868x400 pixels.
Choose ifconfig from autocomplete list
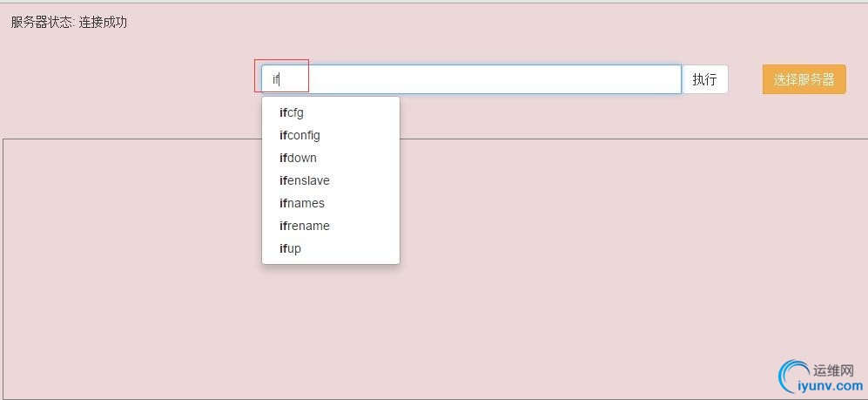coord(331,136)
